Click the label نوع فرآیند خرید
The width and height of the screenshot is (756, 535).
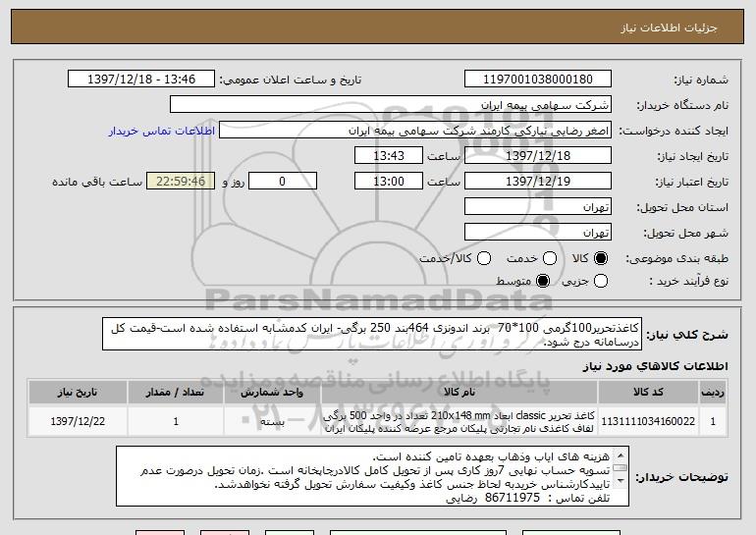coord(688,281)
